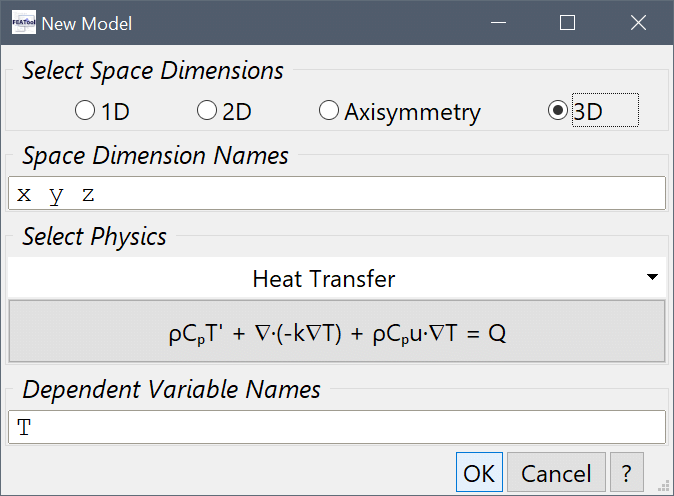This screenshot has width=674, height=496.
Task: Pick the 3D space dimension option
Action: click(558, 112)
